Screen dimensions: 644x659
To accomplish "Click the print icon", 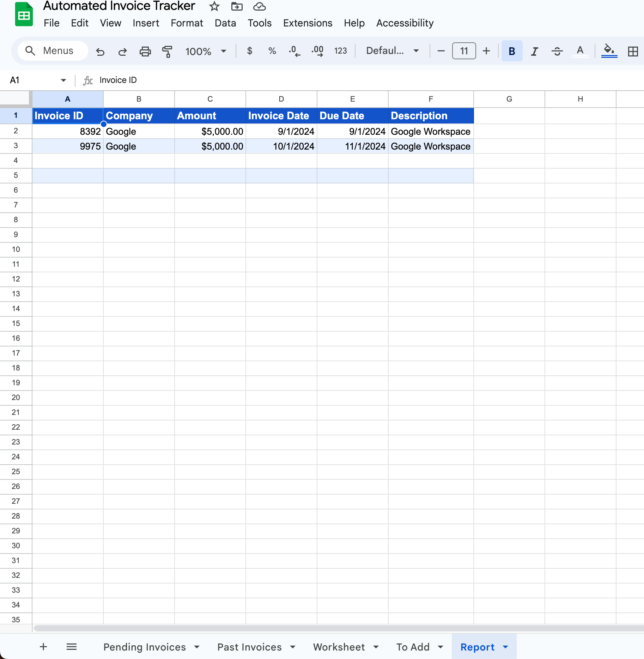I will [x=145, y=52].
